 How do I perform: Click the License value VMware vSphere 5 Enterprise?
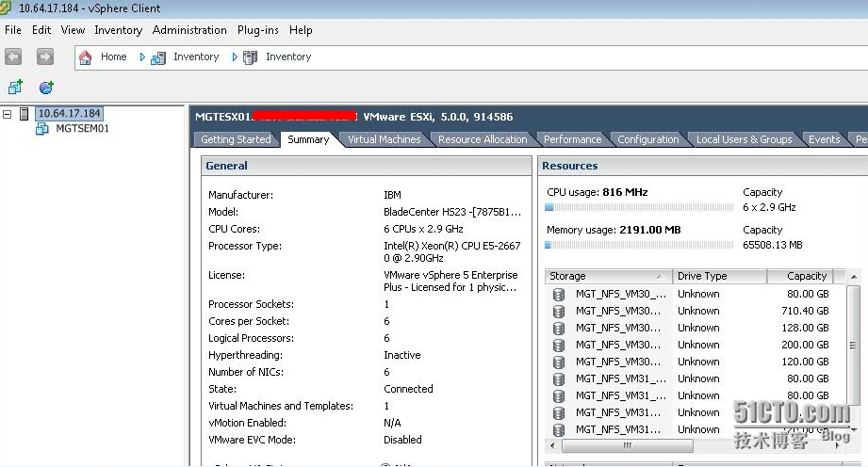(x=450, y=282)
